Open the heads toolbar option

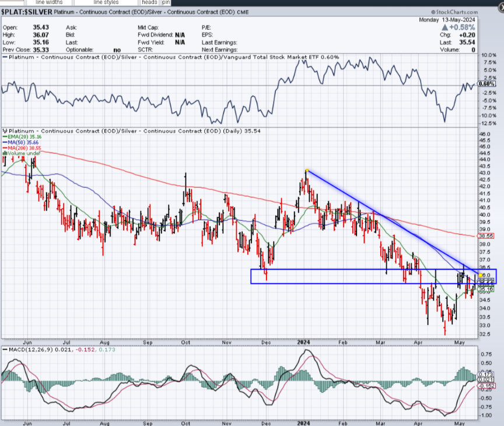click(149, 2)
